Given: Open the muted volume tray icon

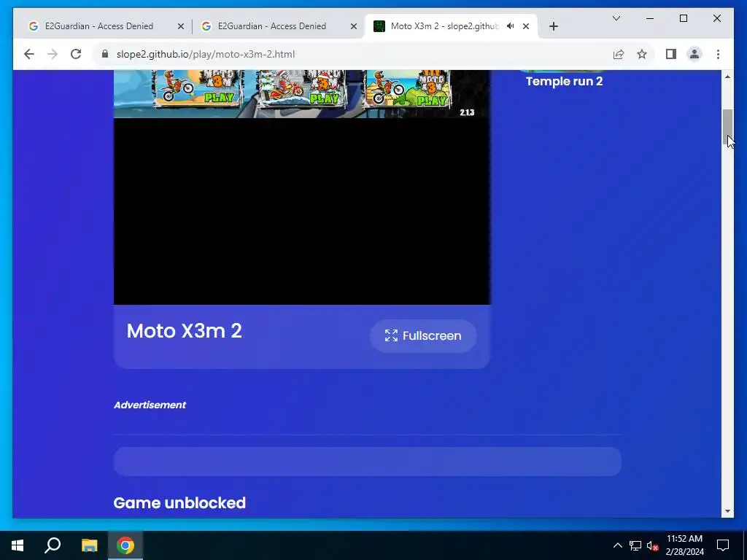Looking at the screenshot, I should tap(653, 545).
